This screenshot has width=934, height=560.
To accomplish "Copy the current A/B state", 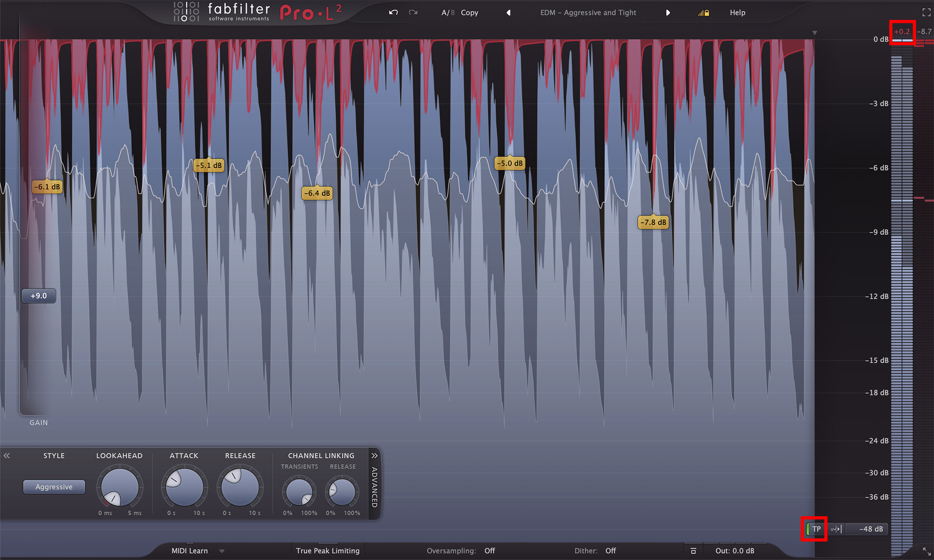I will (469, 13).
